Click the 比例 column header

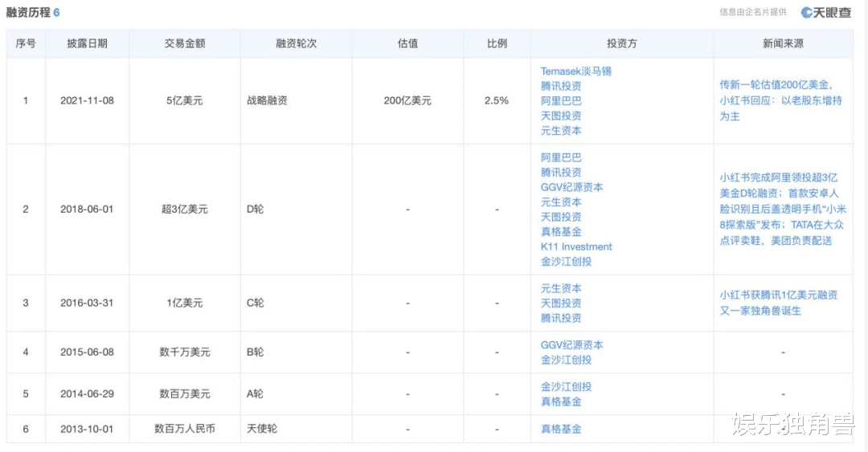497,43
